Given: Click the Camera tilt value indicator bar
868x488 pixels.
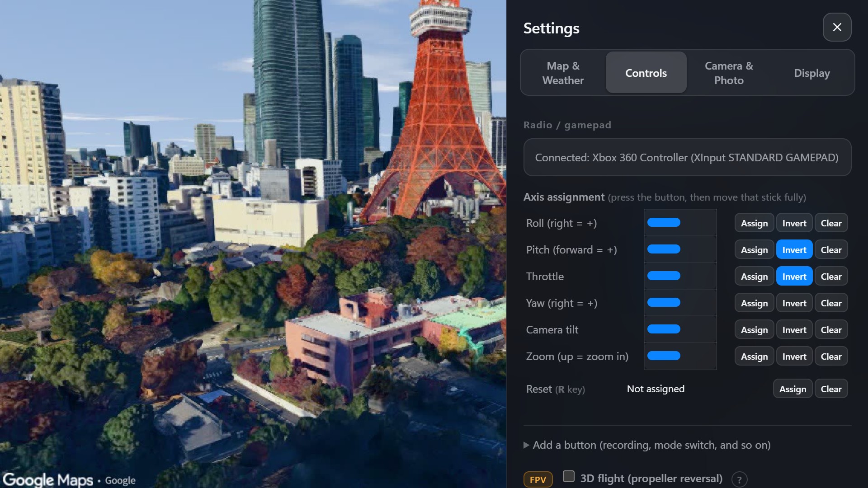Looking at the screenshot, I should click(x=680, y=329).
